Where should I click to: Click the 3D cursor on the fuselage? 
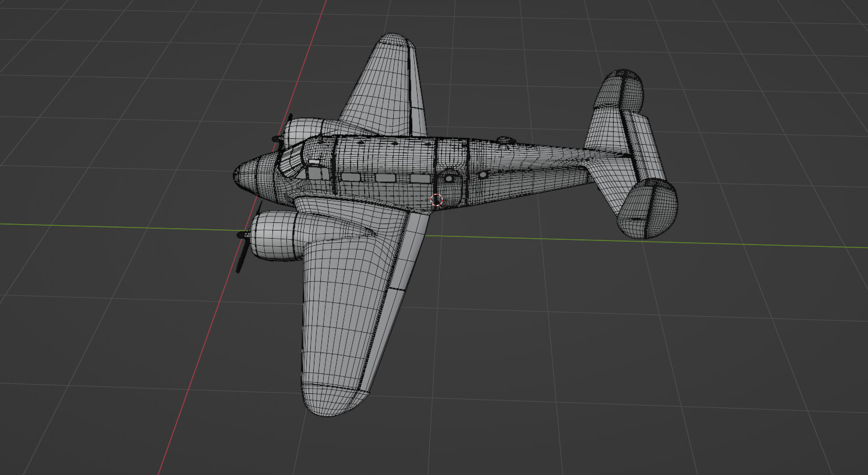(x=436, y=200)
